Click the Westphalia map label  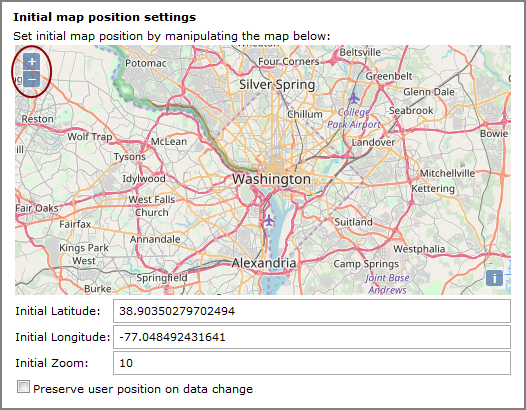[419, 249]
